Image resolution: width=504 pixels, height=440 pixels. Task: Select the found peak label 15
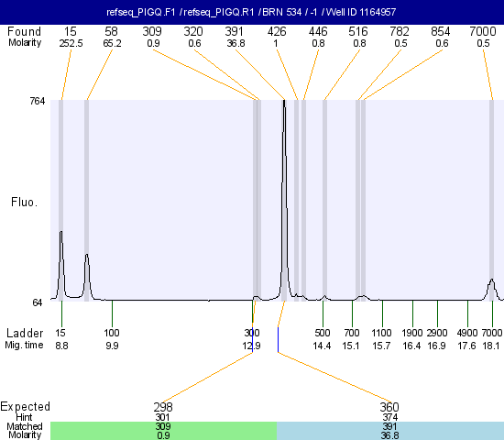click(70, 31)
